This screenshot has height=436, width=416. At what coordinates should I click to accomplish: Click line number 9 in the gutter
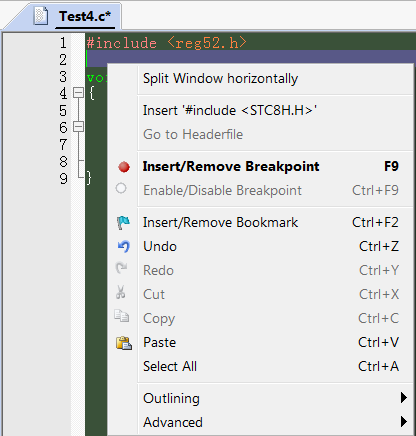(63, 179)
